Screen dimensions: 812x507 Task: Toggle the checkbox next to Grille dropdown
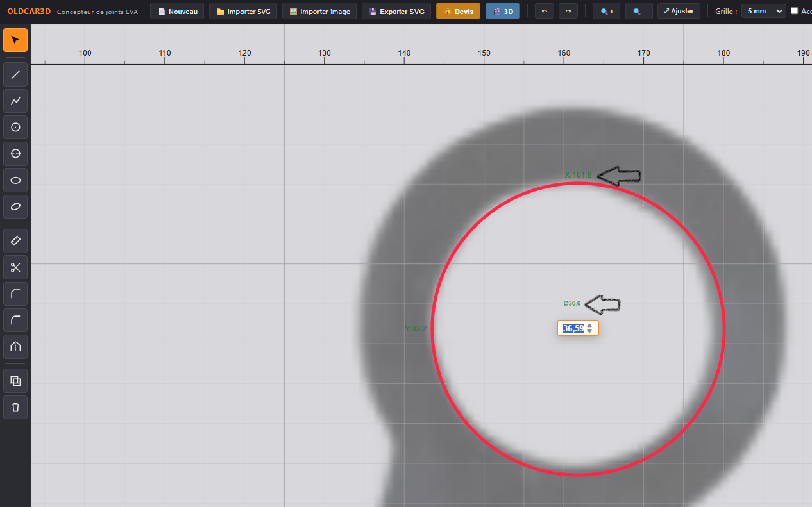(795, 11)
